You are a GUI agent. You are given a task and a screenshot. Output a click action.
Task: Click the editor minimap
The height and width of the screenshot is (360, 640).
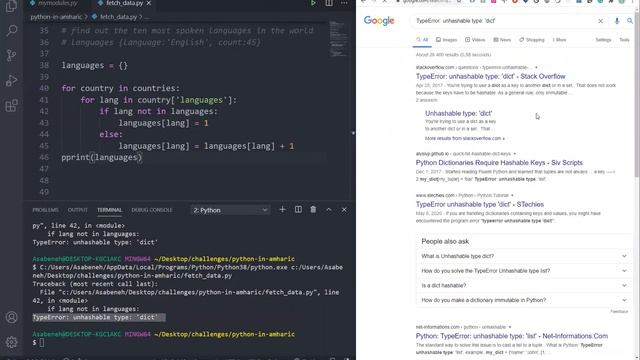(x=338, y=39)
